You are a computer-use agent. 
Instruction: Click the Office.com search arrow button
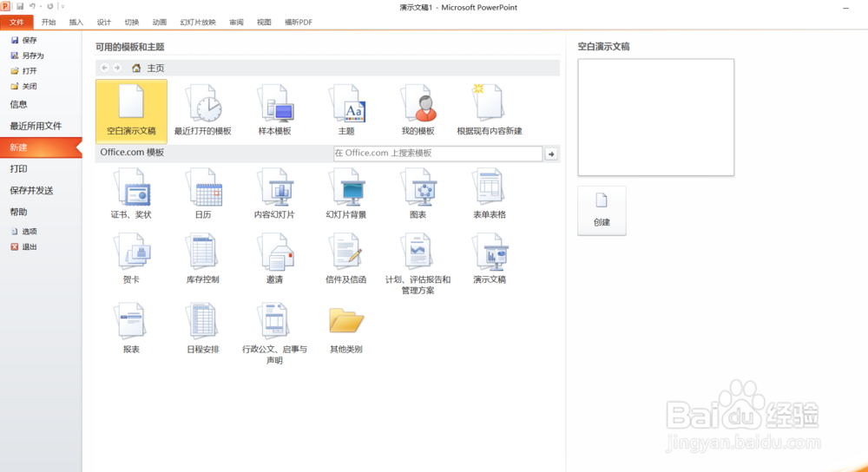(x=551, y=154)
